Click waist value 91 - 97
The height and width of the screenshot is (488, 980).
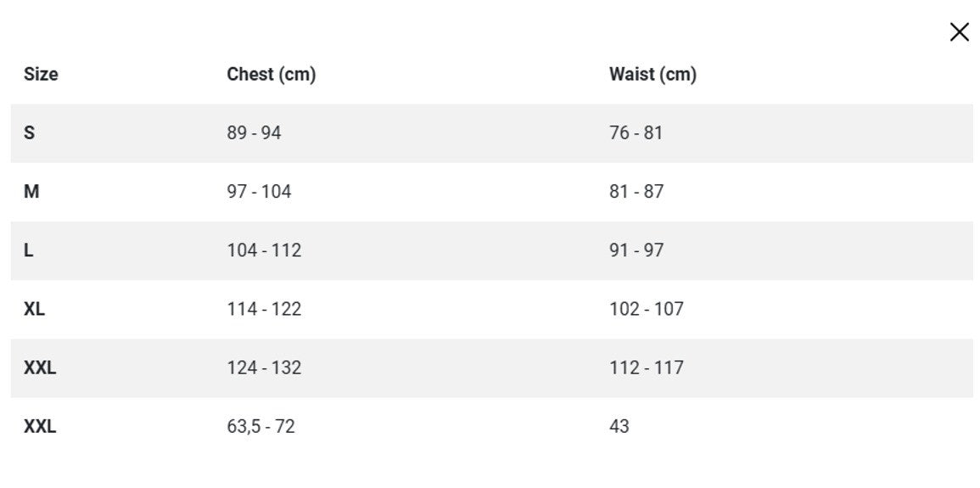pos(636,250)
